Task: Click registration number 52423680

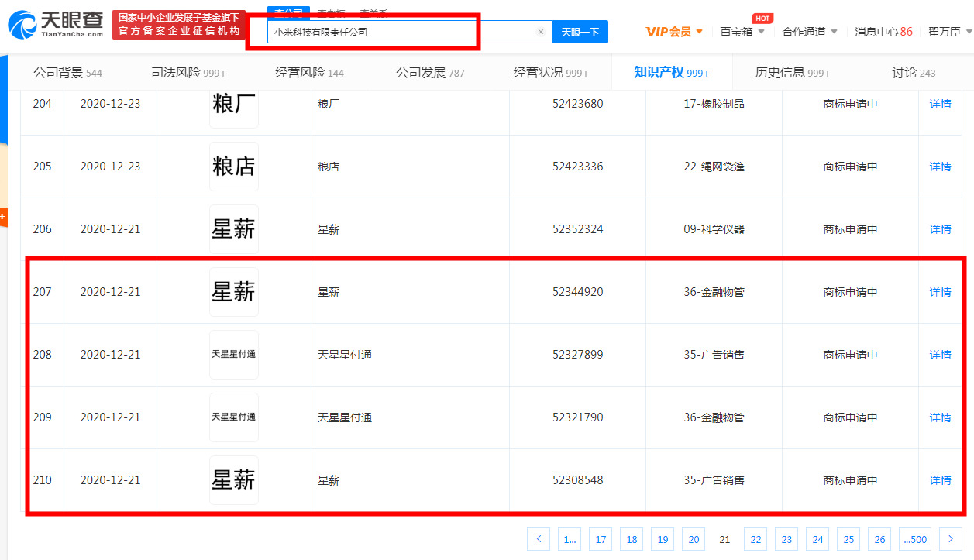Action: coord(577,104)
